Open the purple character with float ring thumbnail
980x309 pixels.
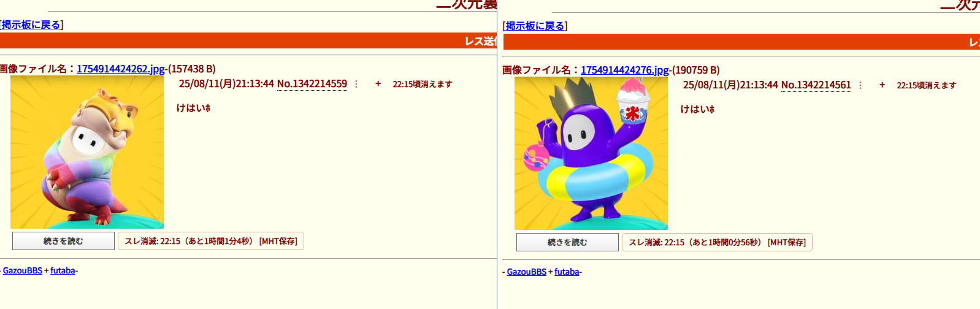(x=591, y=153)
